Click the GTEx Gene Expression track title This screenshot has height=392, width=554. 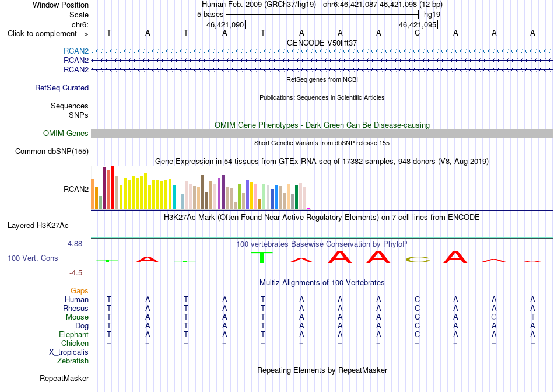tap(322, 162)
